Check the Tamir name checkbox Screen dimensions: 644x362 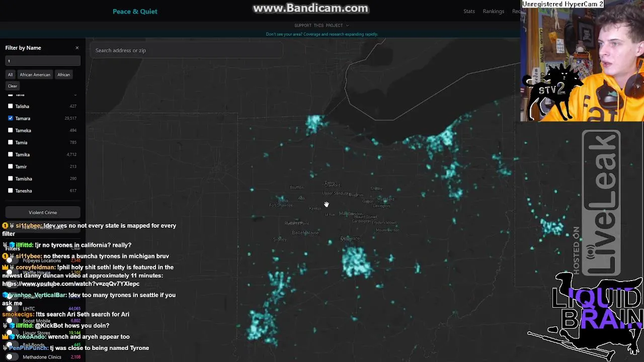click(x=11, y=166)
